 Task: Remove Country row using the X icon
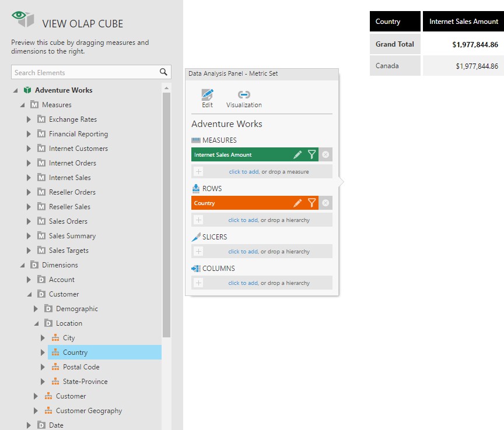(325, 203)
